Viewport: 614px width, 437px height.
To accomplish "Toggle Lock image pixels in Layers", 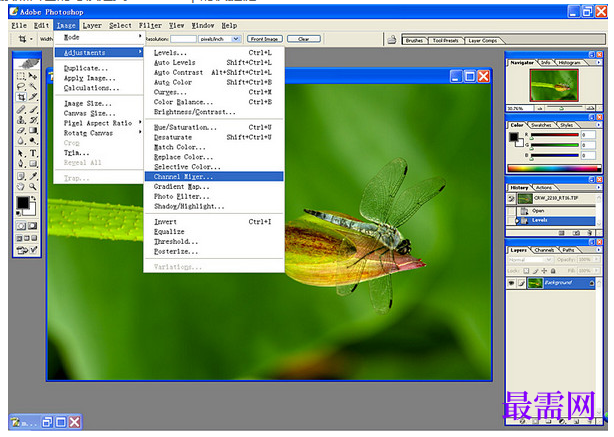I will pyautogui.click(x=535, y=271).
